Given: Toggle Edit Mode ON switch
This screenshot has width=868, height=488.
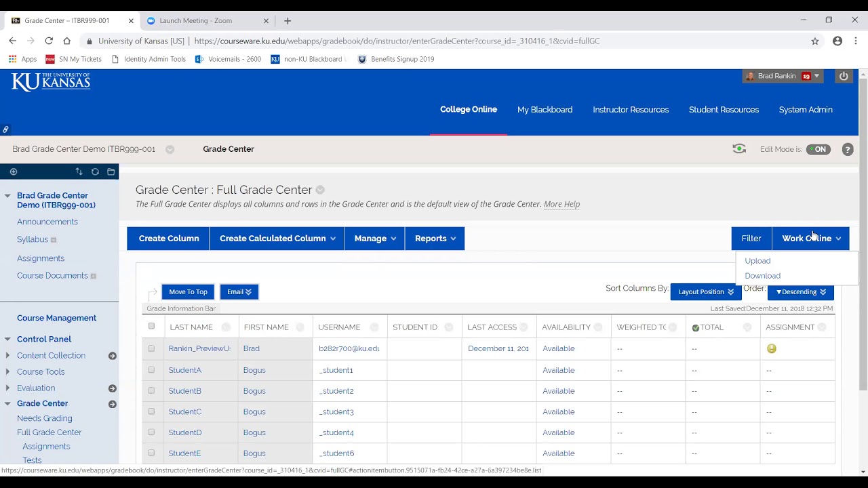Looking at the screenshot, I should 818,149.
